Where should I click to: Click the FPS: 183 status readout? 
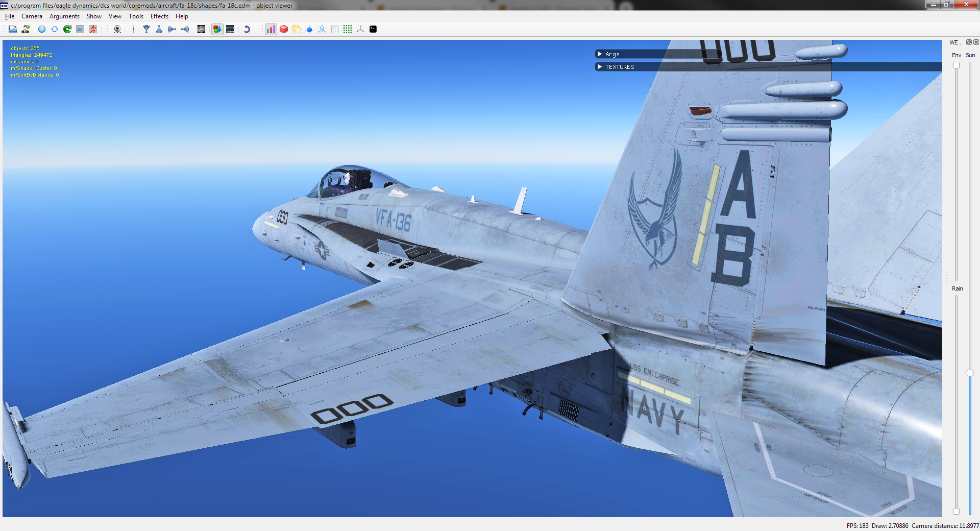click(x=857, y=526)
